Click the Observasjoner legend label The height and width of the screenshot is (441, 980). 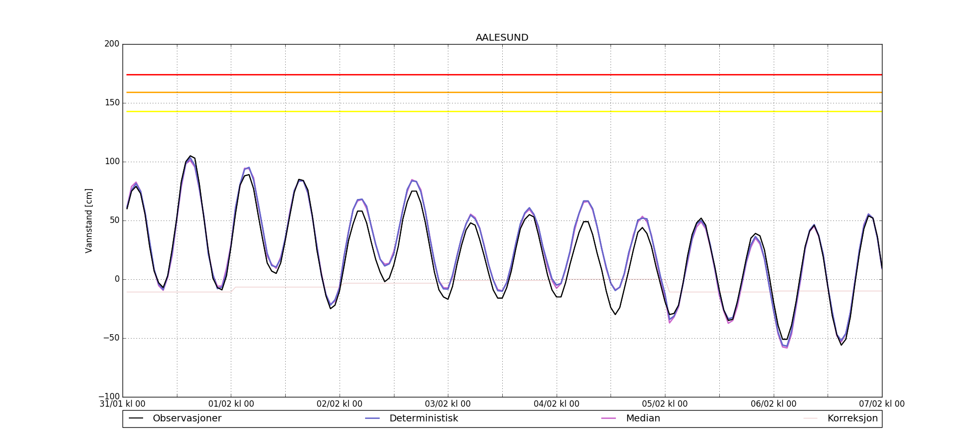point(187,418)
